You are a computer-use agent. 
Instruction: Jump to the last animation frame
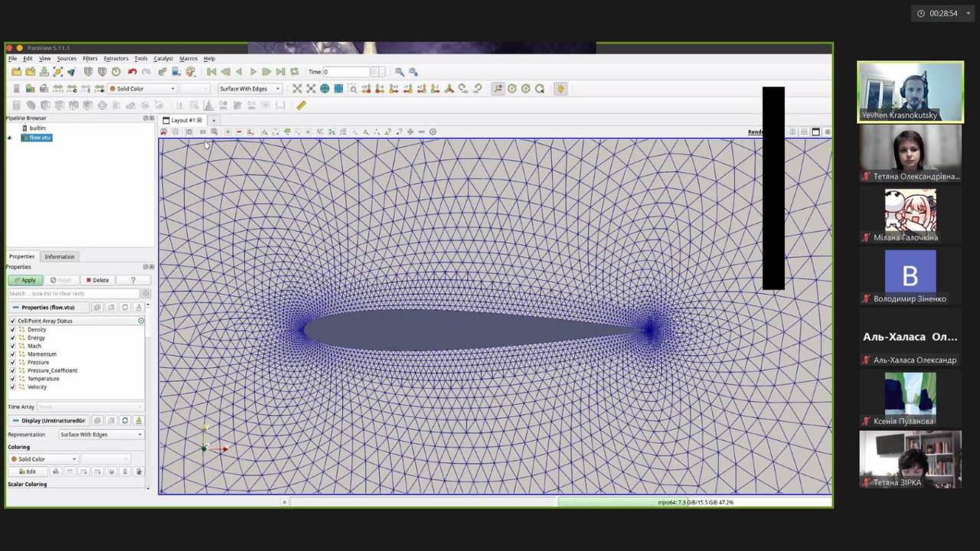pos(280,72)
